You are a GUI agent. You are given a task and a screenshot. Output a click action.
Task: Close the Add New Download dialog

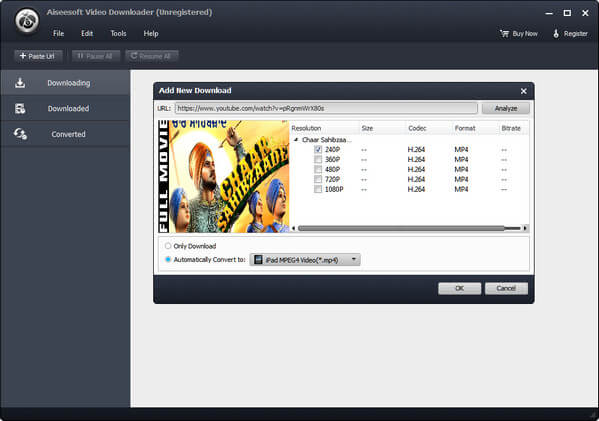coord(523,91)
